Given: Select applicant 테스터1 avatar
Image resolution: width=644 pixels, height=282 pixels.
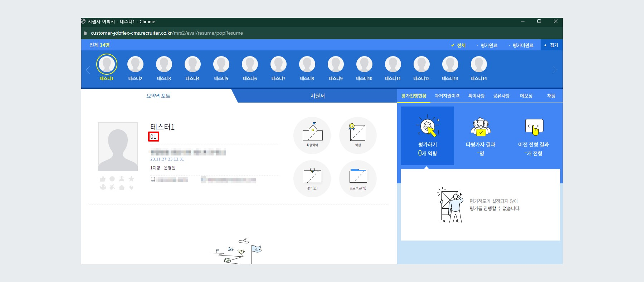Looking at the screenshot, I should pyautogui.click(x=107, y=64).
